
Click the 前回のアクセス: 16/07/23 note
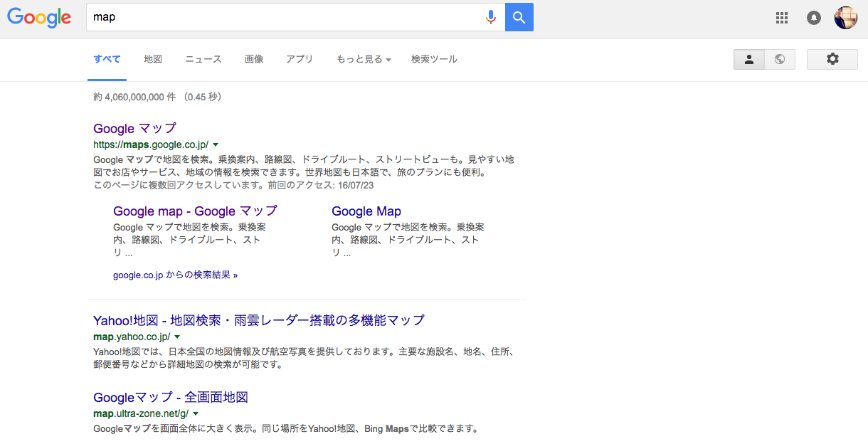pyautogui.click(x=321, y=185)
